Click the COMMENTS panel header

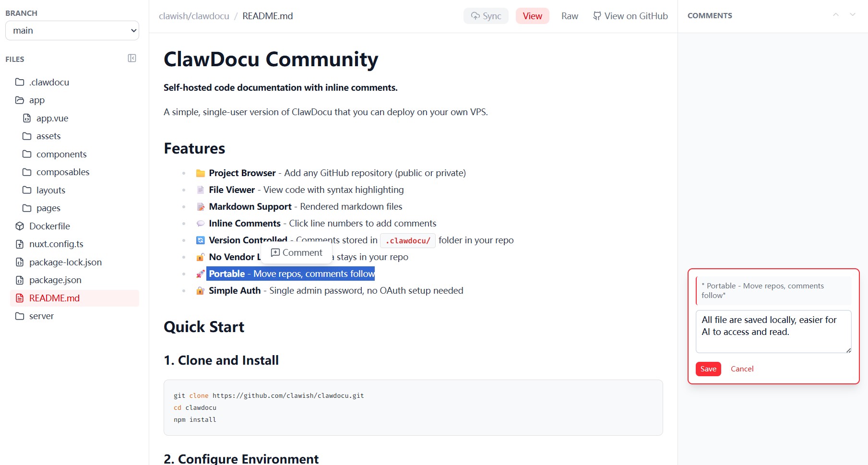[710, 16]
